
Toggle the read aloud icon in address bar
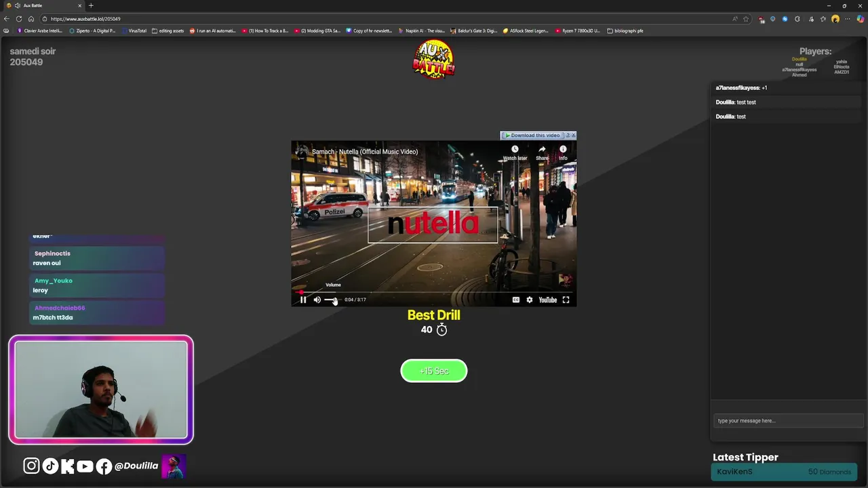pos(735,19)
